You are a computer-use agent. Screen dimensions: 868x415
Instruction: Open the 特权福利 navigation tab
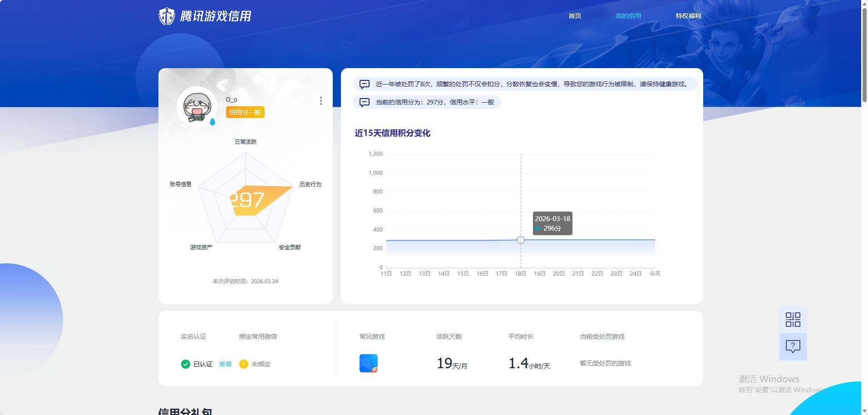tap(688, 16)
